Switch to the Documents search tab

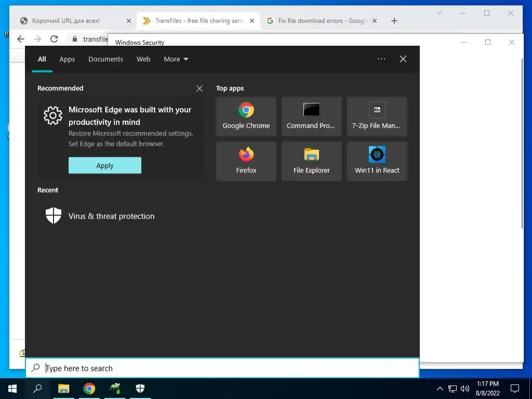pos(105,59)
